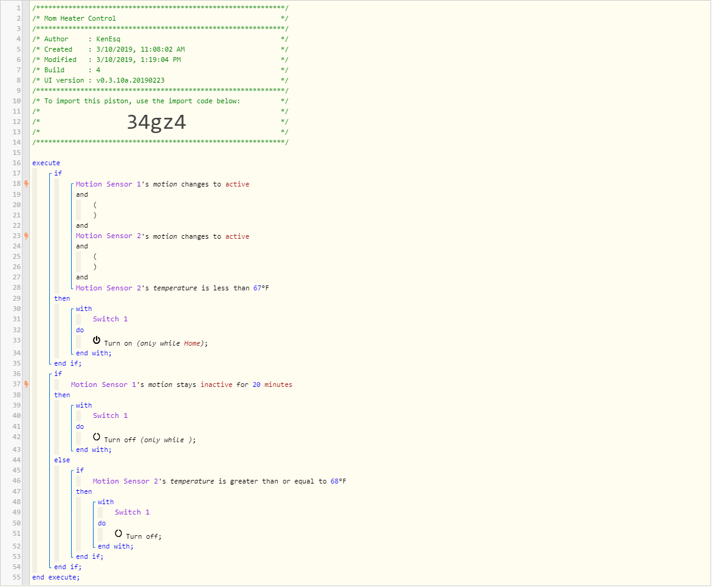Click the do keyword on line 32

[x=80, y=330]
